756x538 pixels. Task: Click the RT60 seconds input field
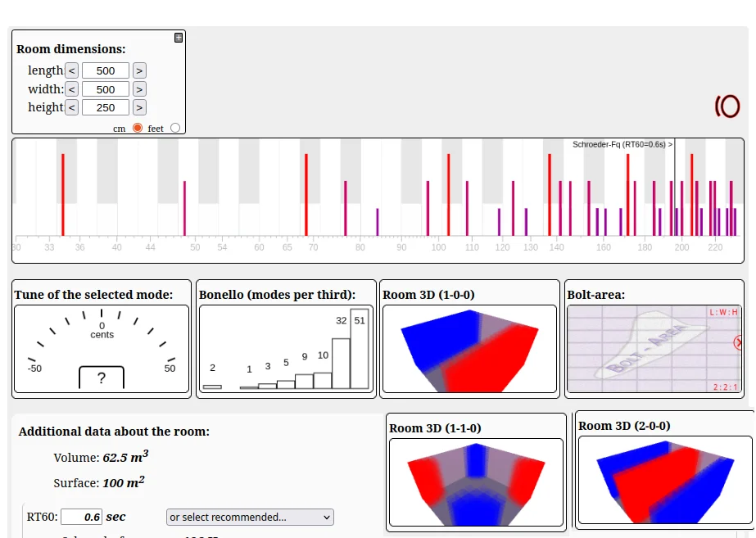coord(81,517)
